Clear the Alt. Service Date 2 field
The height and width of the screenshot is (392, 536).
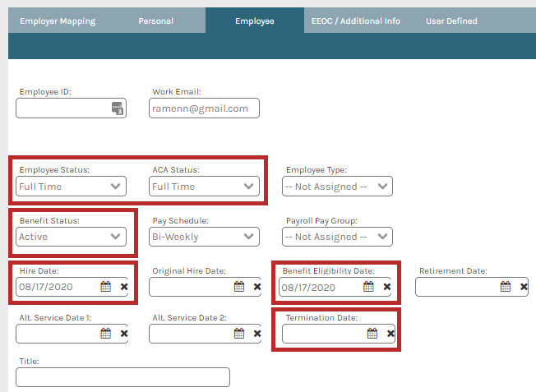(x=257, y=334)
